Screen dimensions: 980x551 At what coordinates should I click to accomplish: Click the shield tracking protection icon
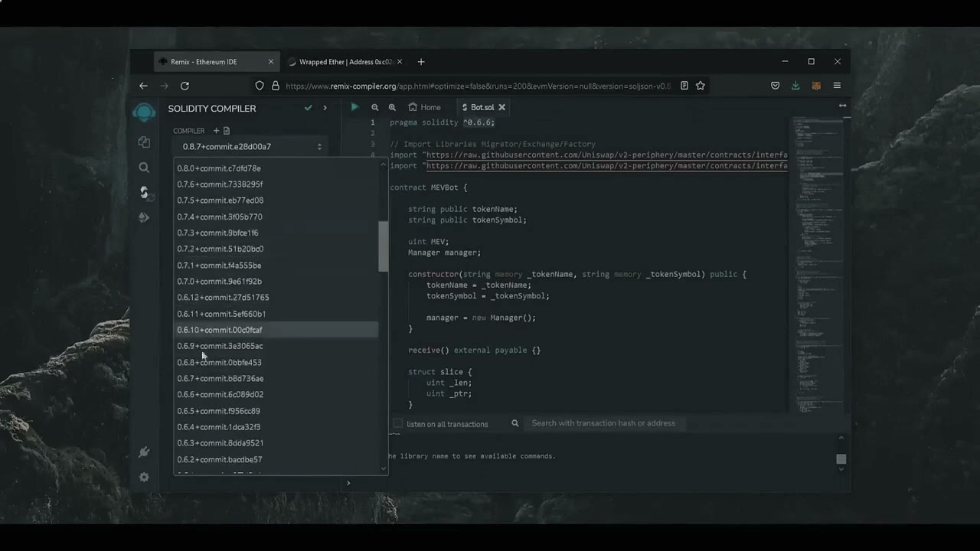tap(260, 86)
